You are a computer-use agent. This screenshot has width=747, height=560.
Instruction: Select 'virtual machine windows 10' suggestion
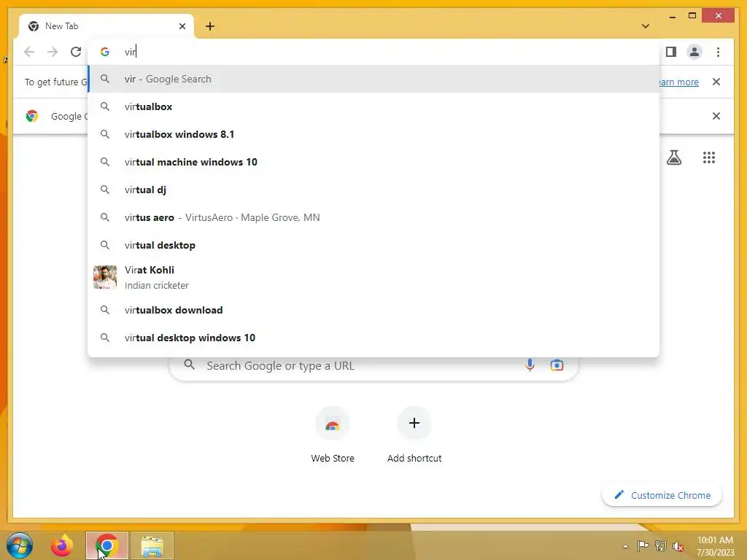coord(373,162)
